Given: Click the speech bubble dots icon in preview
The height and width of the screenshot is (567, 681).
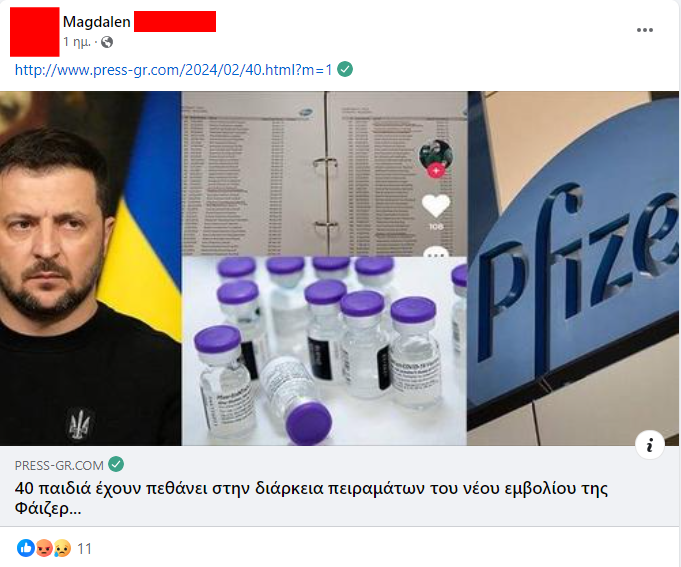Looking at the screenshot, I should (436, 252).
